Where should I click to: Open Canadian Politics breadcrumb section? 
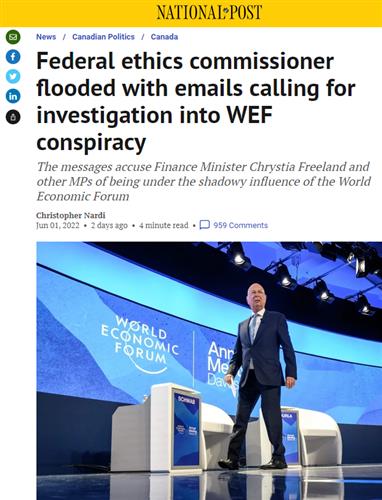pyautogui.click(x=103, y=37)
